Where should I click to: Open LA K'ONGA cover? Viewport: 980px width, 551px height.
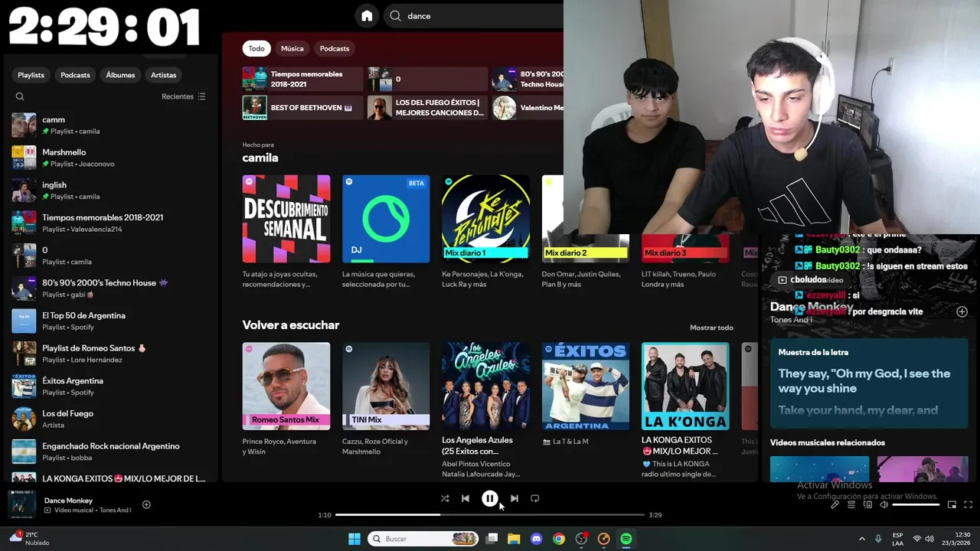pos(685,386)
